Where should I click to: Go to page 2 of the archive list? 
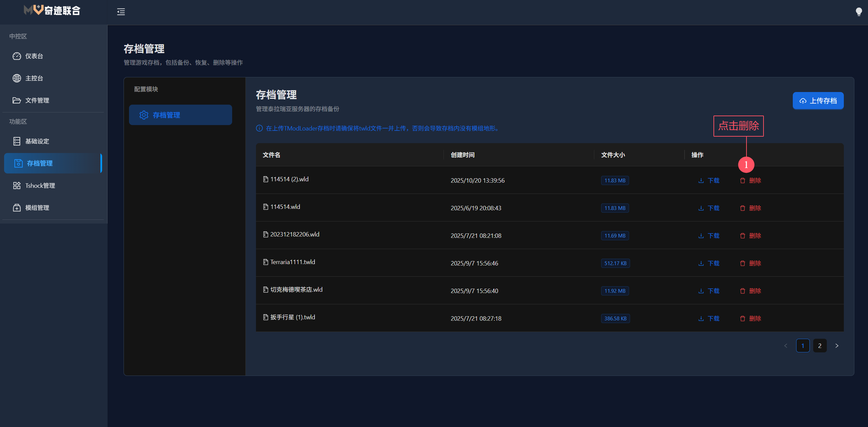click(x=820, y=346)
